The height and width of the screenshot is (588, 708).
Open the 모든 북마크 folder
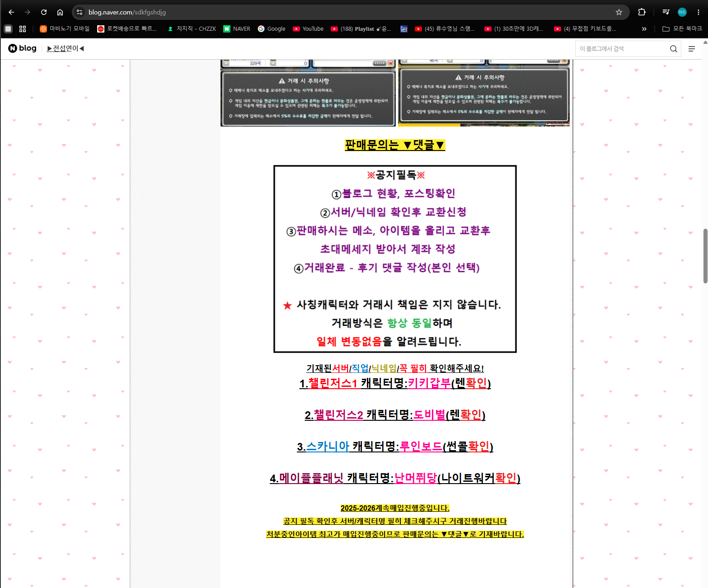pos(682,29)
